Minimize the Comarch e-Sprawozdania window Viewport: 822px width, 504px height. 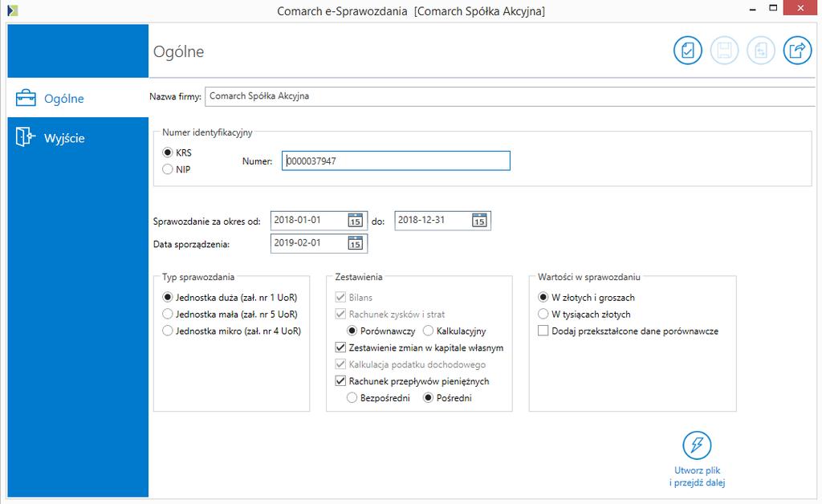coord(753,9)
